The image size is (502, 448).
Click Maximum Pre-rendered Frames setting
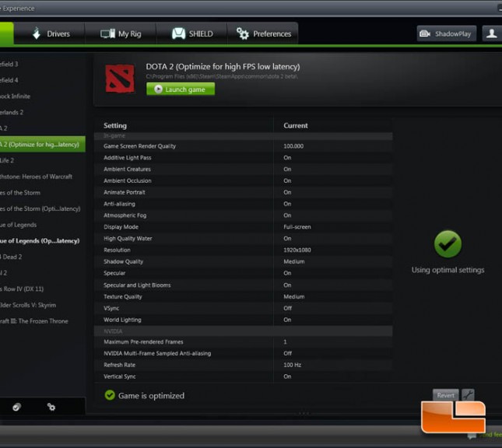[x=244, y=341]
